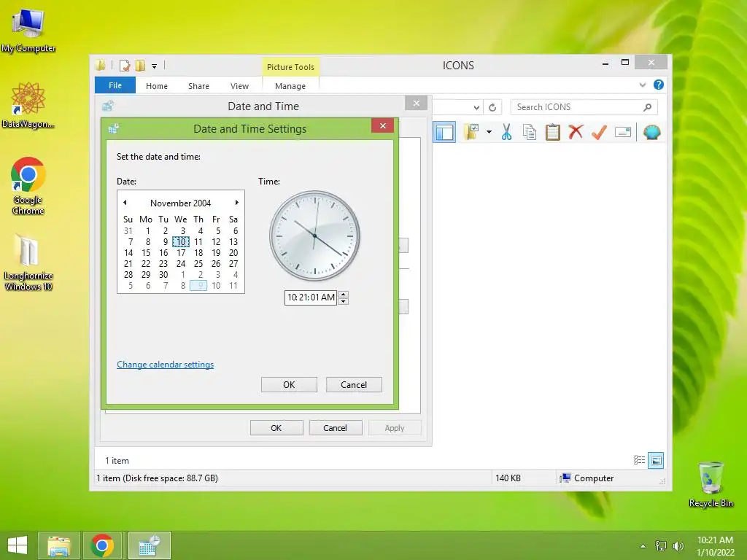The width and height of the screenshot is (747, 560).
Task: Click the red X Delete icon
Action: 576,132
